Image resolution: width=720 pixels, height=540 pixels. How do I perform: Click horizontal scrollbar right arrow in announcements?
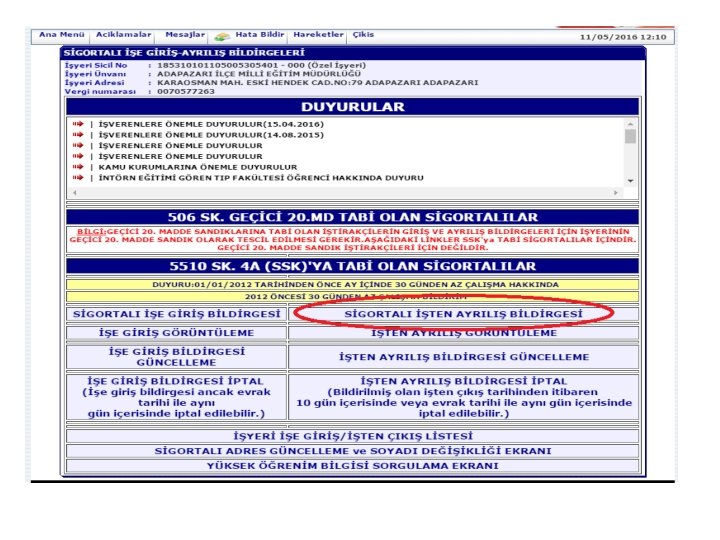pos(616,193)
